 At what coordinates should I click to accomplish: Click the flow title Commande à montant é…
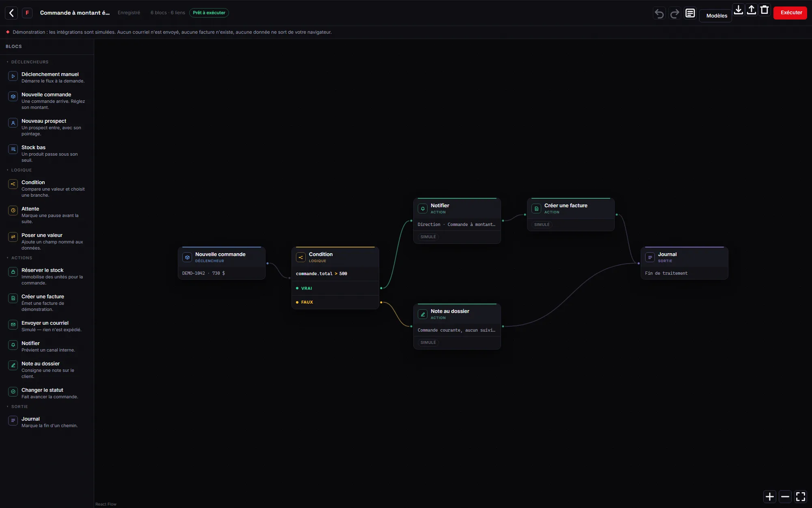pyautogui.click(x=75, y=13)
